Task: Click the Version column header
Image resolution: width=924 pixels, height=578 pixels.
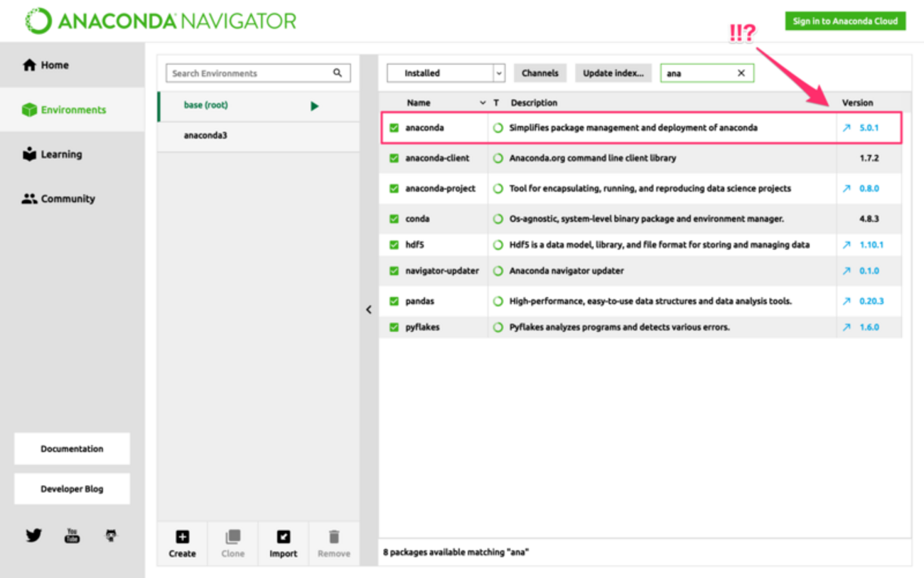Action: click(857, 103)
